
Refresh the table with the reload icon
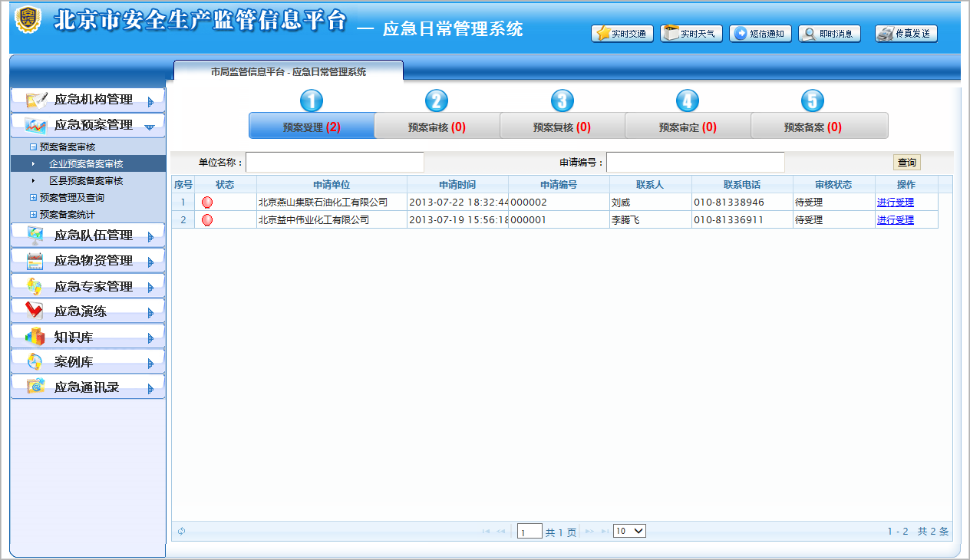point(182,531)
